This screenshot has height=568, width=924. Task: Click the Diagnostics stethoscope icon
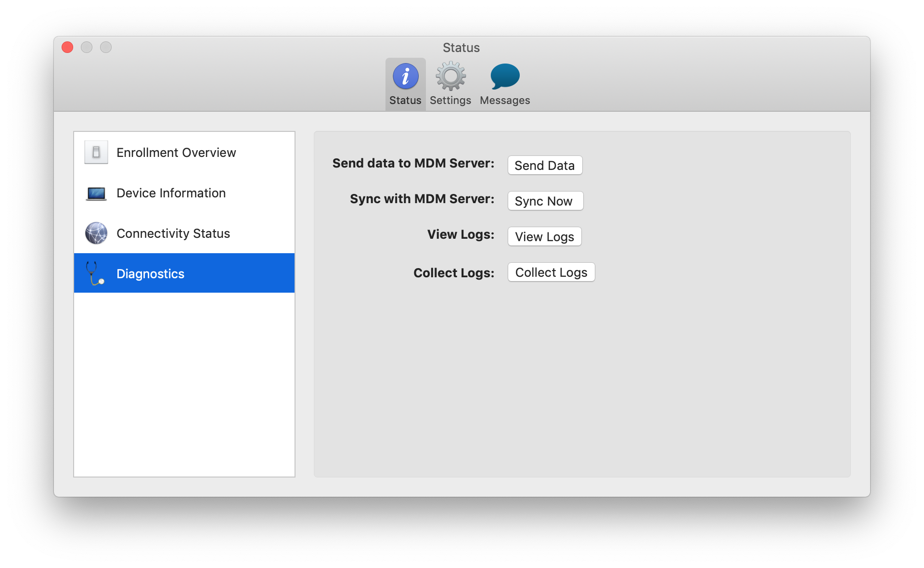[x=94, y=273]
